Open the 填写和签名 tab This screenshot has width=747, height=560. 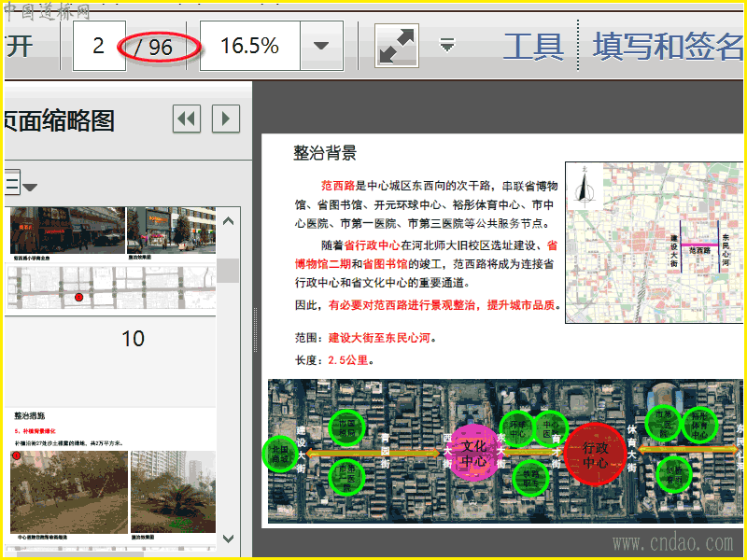tap(668, 46)
